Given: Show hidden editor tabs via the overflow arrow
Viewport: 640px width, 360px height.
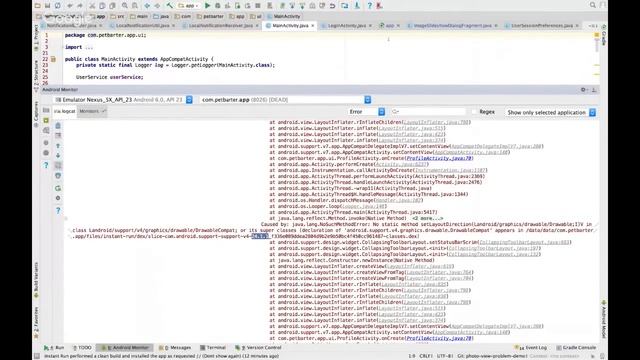Looking at the screenshot, I should pos(593,25).
